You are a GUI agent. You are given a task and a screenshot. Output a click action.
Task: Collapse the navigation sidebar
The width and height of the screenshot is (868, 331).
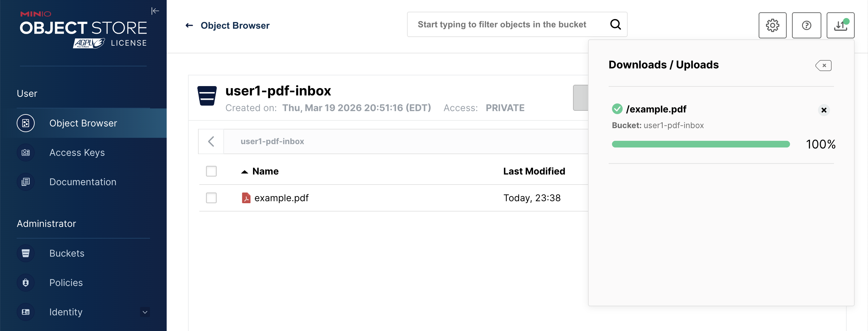click(155, 11)
